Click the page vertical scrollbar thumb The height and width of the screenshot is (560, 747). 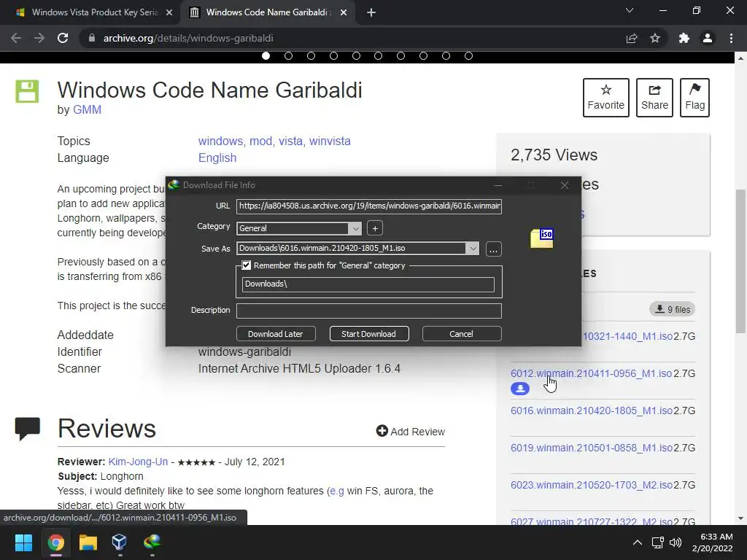(740, 261)
